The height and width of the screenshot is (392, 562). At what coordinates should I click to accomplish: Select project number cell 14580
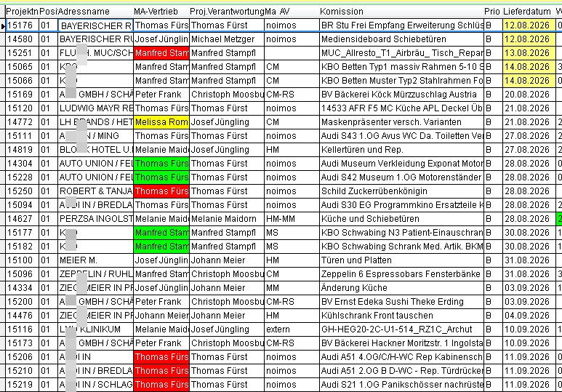[x=23, y=39]
